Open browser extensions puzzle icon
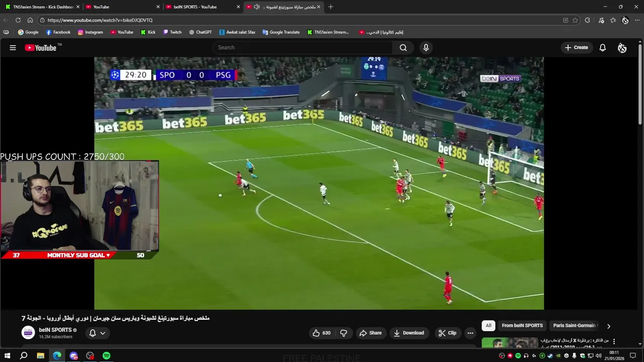The image size is (644, 362). [x=588, y=20]
